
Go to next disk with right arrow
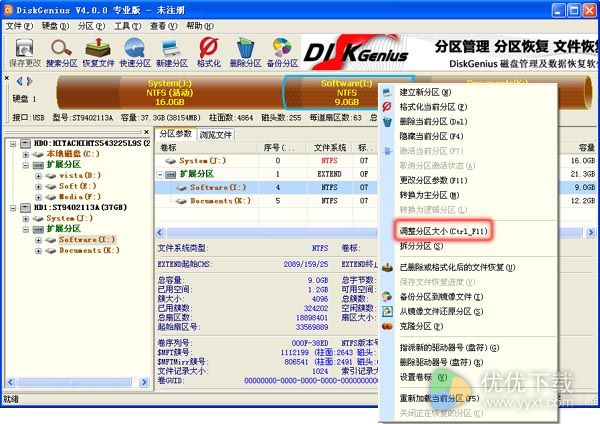[29, 81]
